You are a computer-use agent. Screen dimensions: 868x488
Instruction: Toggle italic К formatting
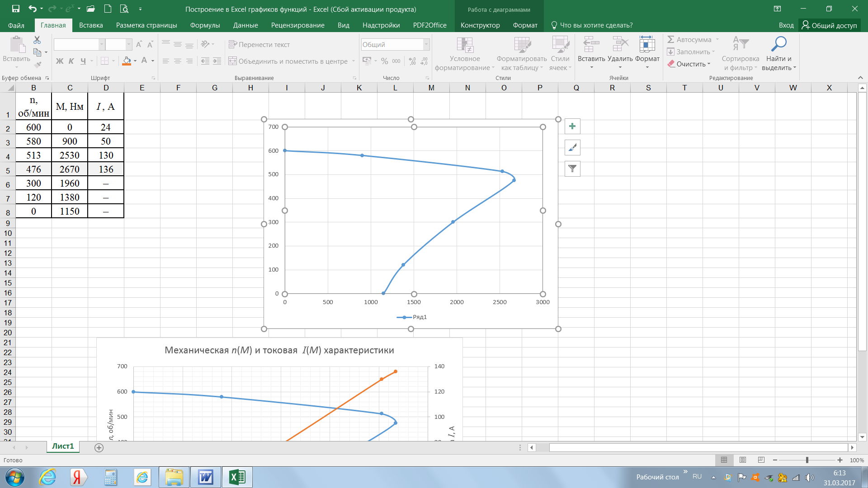click(x=71, y=61)
